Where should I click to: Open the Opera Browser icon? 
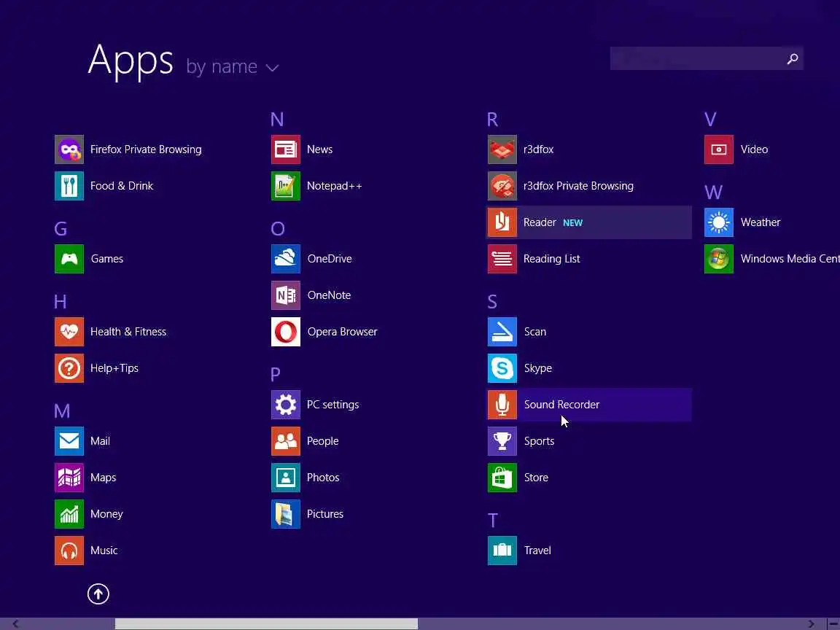(x=286, y=332)
